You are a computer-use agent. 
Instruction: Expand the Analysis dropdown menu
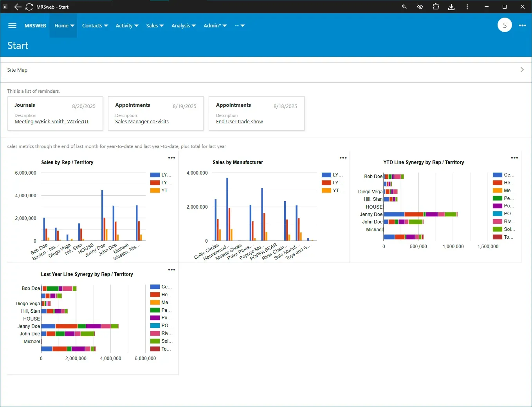tap(184, 25)
